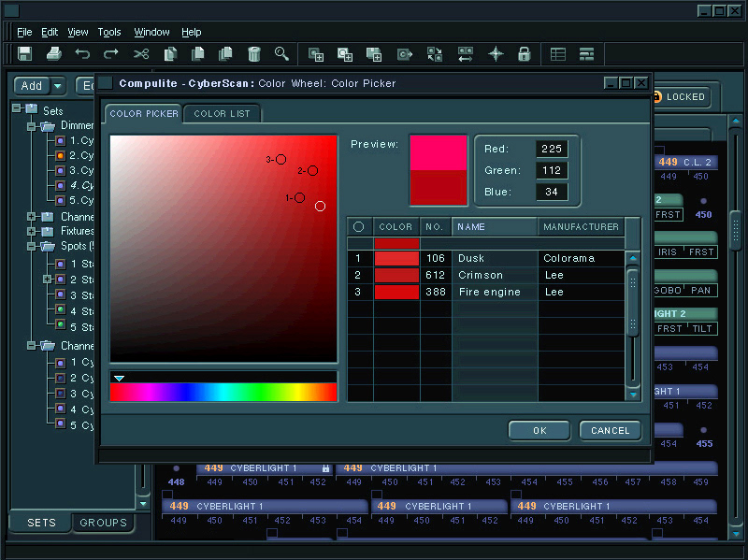
Task: Click the Blue value field
Action: click(x=552, y=192)
